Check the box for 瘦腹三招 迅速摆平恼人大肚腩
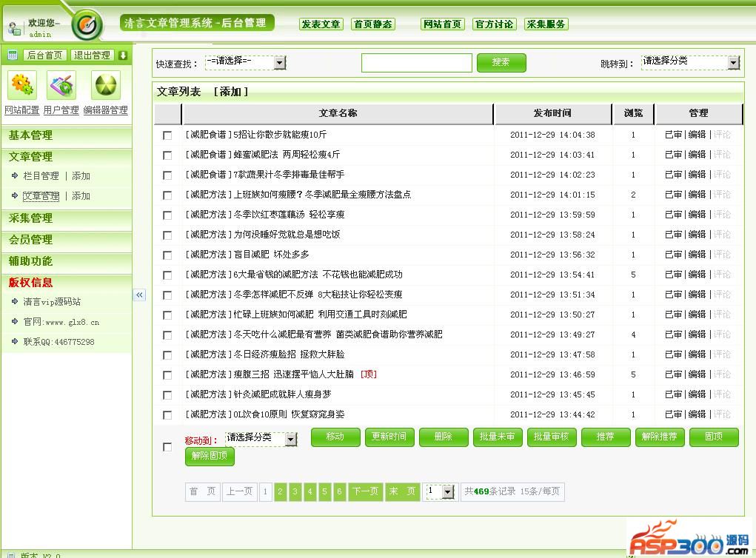 (x=167, y=375)
